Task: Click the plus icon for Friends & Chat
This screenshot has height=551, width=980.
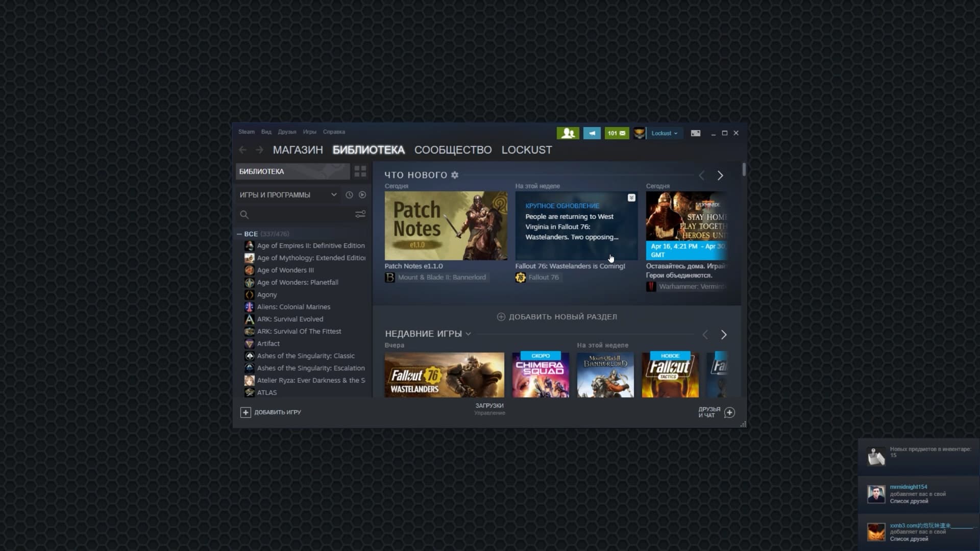Action: [729, 412]
